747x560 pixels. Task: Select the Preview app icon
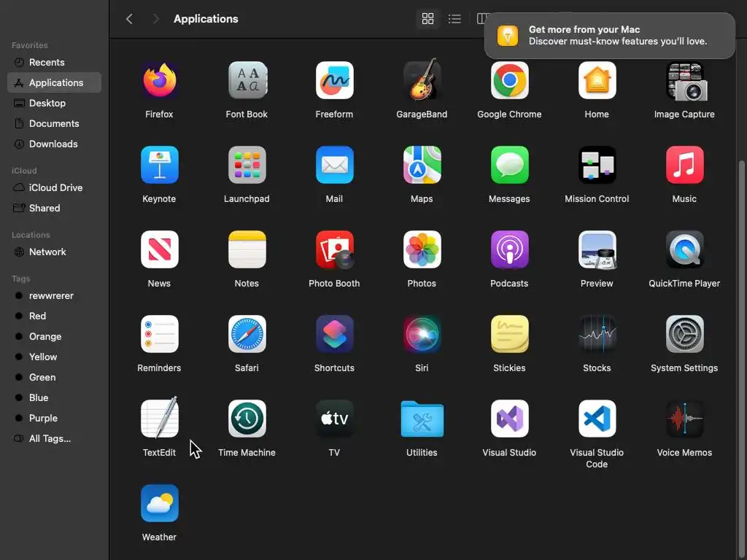pos(597,249)
